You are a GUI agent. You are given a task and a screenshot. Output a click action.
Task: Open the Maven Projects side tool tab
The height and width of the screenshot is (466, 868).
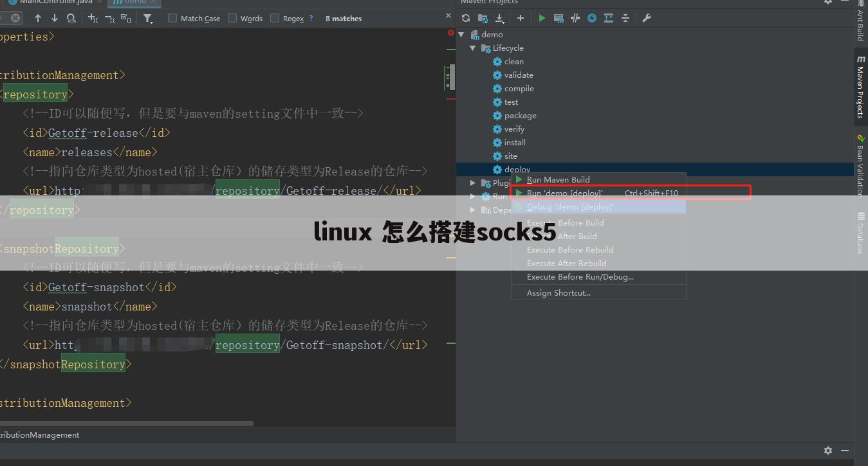pyautogui.click(x=860, y=87)
